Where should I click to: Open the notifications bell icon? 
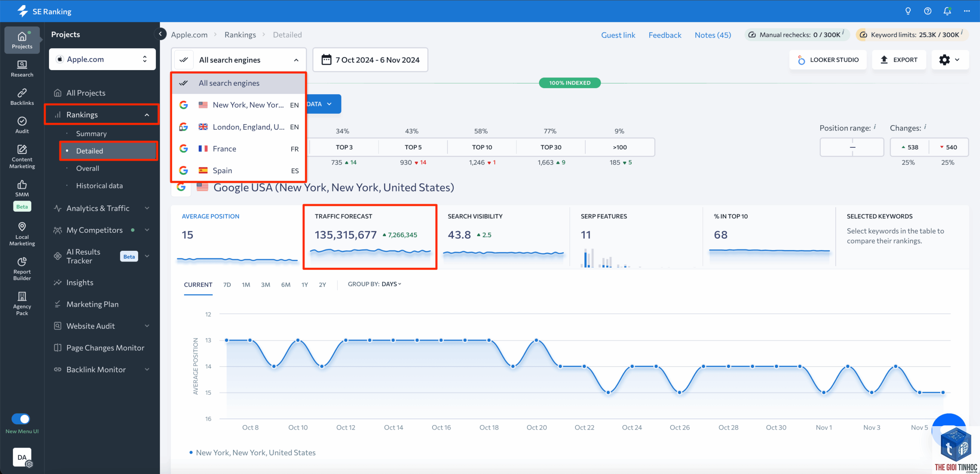pyautogui.click(x=947, y=11)
